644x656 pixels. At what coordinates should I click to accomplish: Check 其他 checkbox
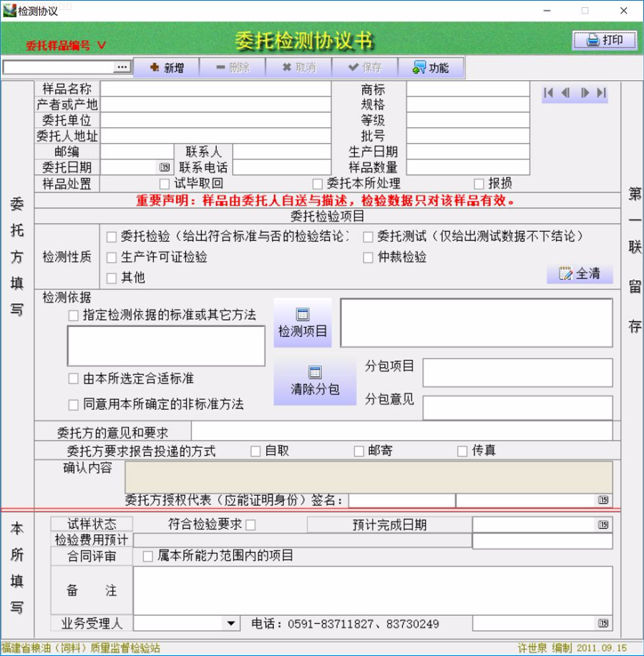(112, 278)
